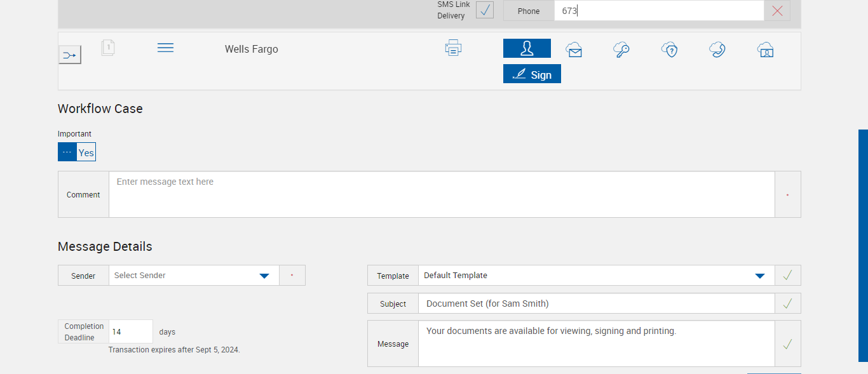Click into the Comment message text box

pos(442,194)
